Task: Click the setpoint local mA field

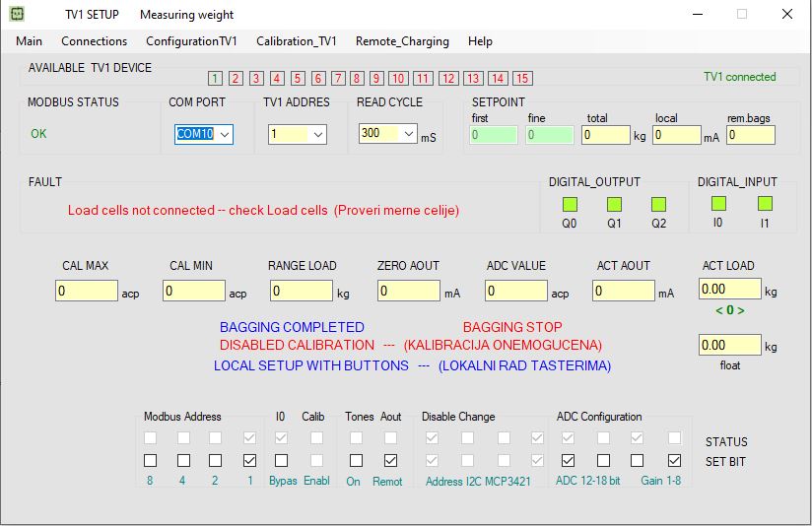Action: 677,135
